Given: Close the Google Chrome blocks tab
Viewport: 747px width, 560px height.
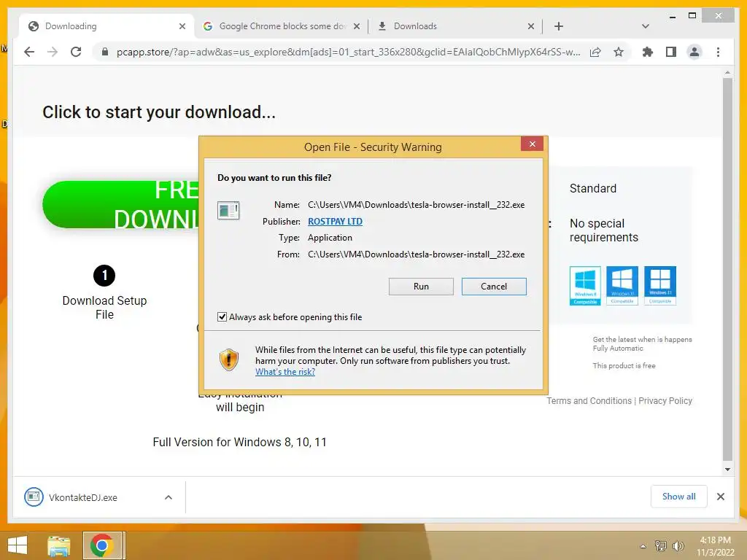Looking at the screenshot, I should 356,26.
